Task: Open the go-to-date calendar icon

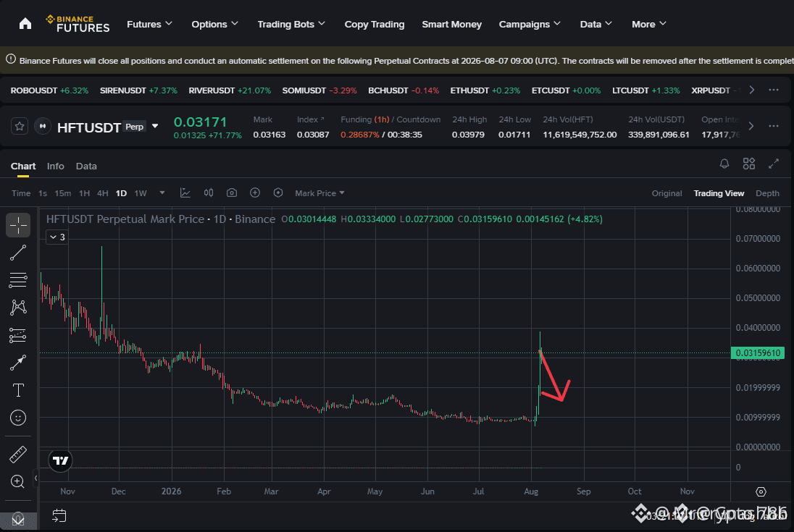Action: (59, 515)
